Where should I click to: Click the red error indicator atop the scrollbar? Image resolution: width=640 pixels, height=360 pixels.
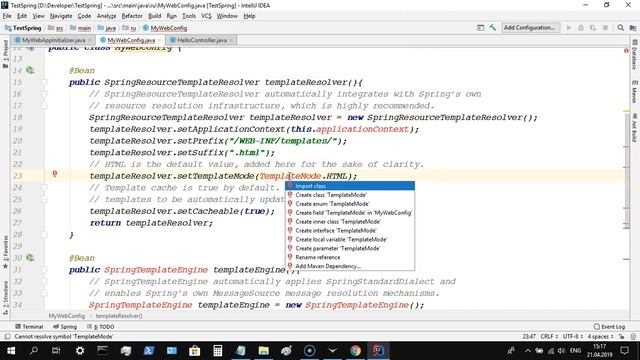(x=626, y=51)
